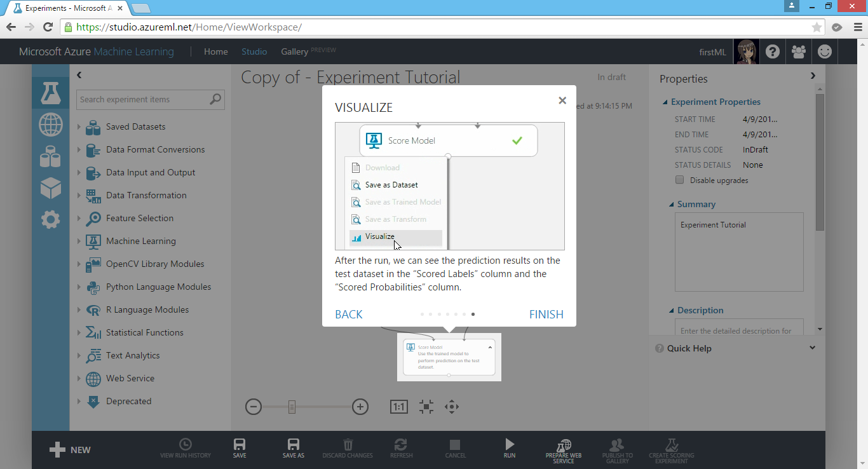868x469 pixels.
Task: Toggle Disable upgrades checkbox
Action: coord(679,180)
